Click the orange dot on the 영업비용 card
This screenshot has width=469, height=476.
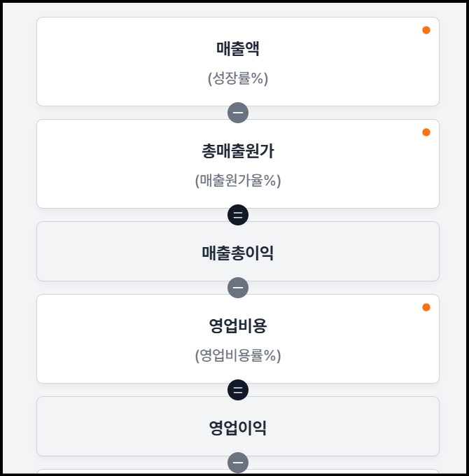pos(426,307)
